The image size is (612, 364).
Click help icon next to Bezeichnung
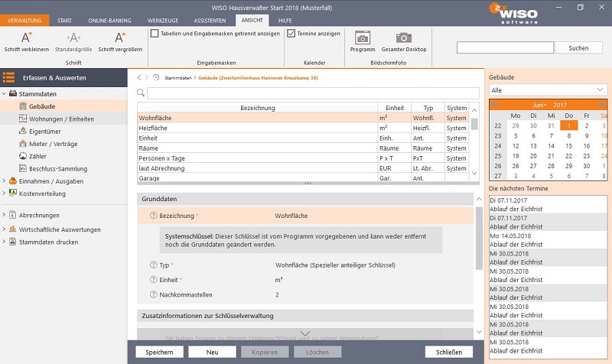(x=152, y=216)
